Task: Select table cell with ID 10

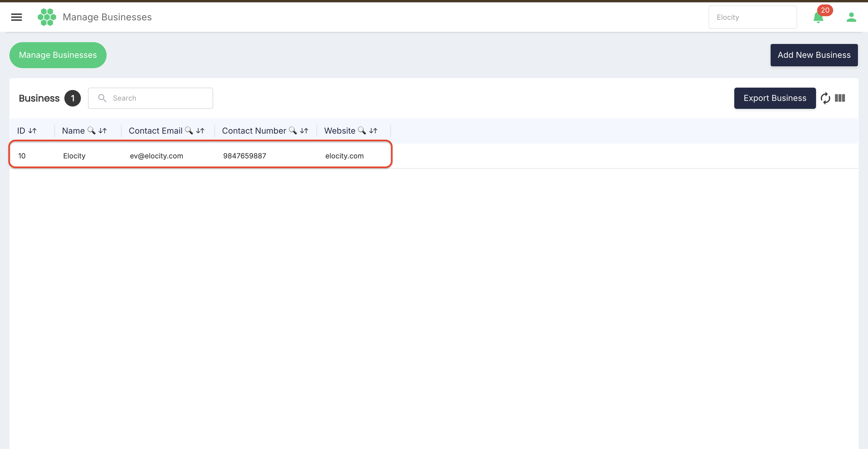Action: [x=22, y=156]
